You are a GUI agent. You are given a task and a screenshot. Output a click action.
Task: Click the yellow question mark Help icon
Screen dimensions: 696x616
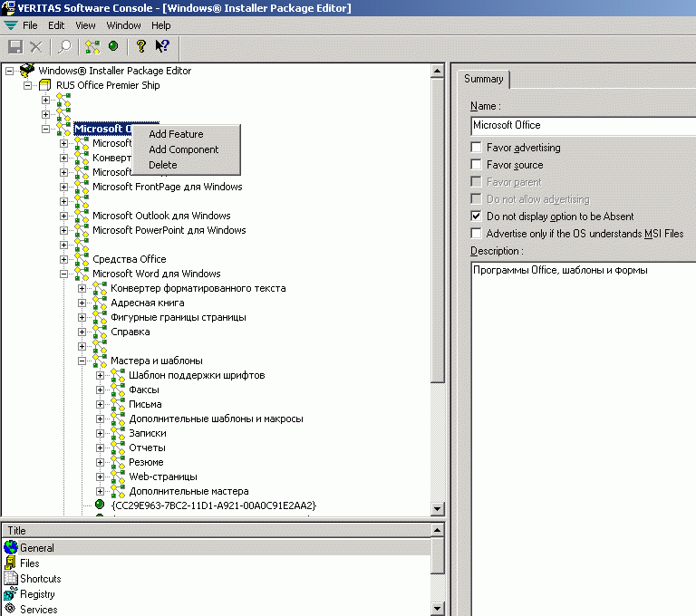[x=140, y=46]
